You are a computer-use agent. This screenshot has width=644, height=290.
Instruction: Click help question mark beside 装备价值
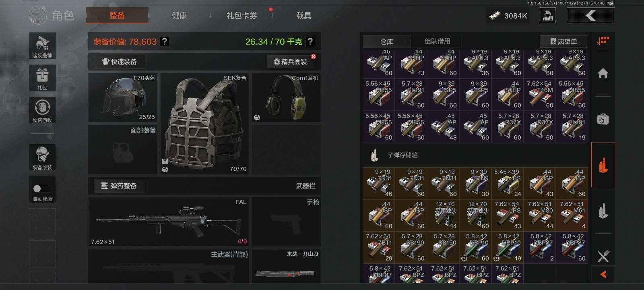point(164,41)
